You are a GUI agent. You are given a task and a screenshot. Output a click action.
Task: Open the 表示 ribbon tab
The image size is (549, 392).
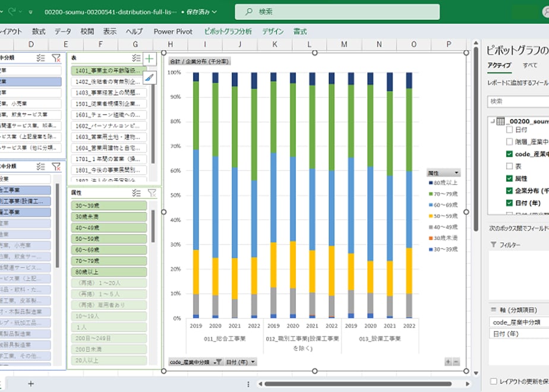click(109, 31)
